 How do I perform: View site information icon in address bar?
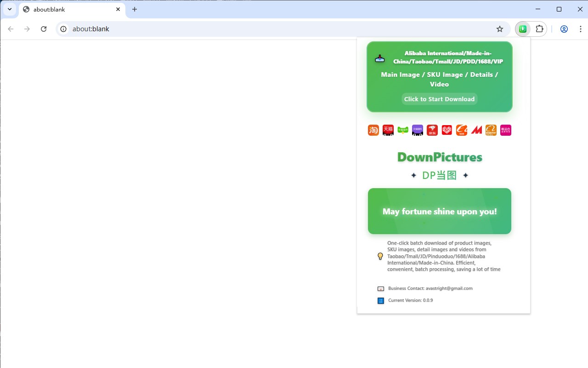(x=64, y=29)
